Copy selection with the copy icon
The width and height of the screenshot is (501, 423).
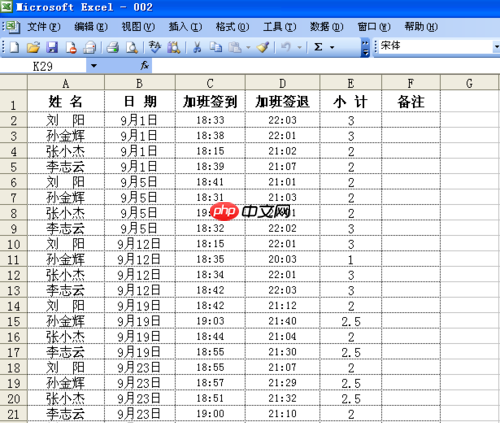pyautogui.click(x=216, y=47)
